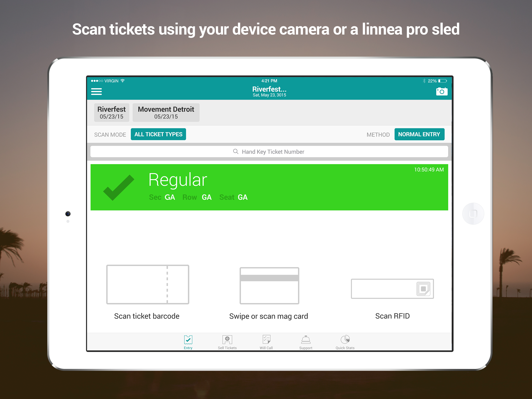Open the Quick Stats tab
This screenshot has width=532, height=399.
tap(345, 342)
